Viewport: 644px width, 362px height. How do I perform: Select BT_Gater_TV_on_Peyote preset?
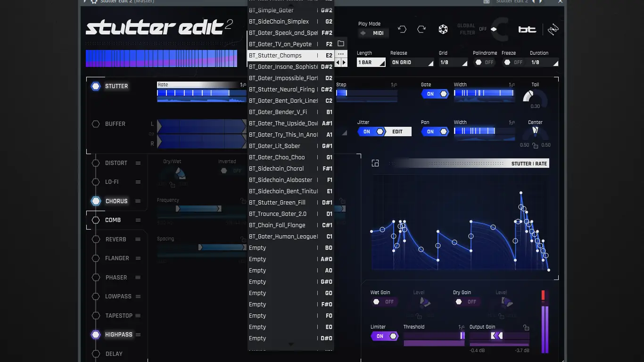(291, 44)
